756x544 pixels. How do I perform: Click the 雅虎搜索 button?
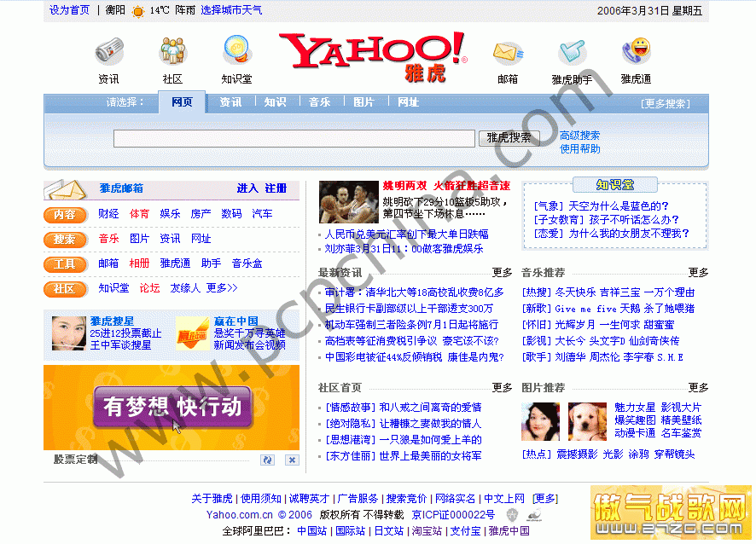click(x=509, y=138)
